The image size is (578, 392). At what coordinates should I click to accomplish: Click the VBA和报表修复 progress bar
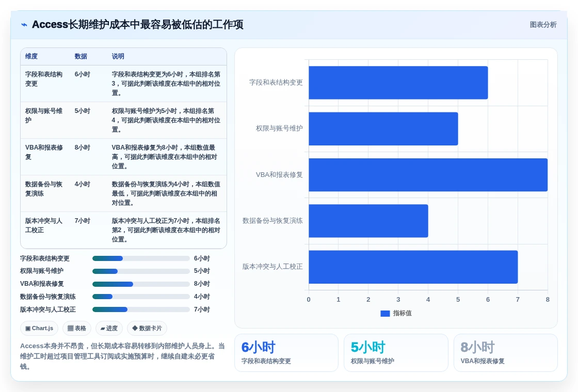(141, 284)
